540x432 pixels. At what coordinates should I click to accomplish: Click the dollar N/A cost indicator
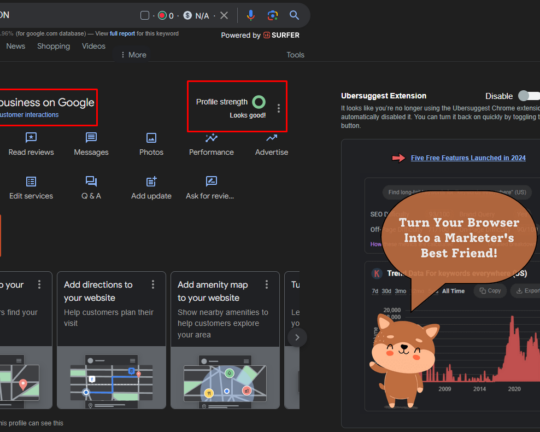[196, 16]
